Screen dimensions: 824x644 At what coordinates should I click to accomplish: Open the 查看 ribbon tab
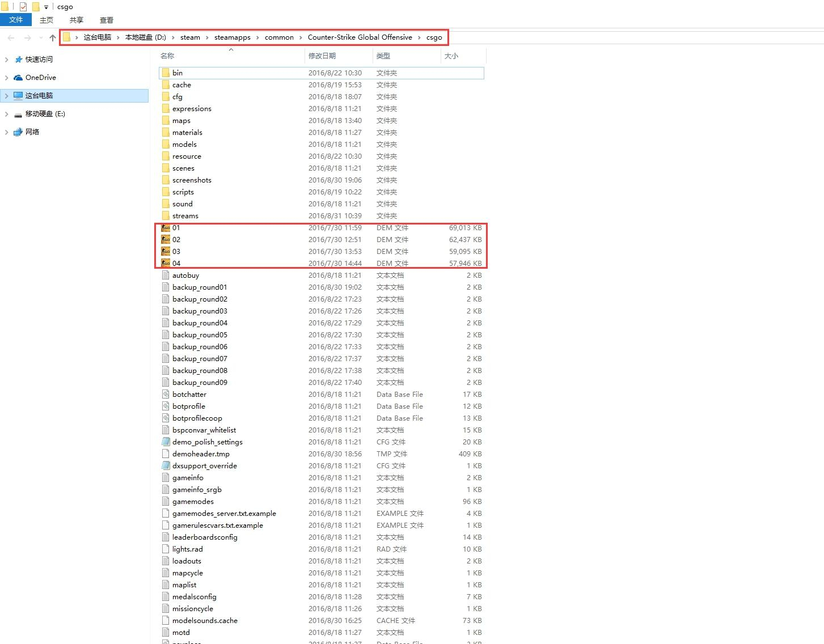coord(107,20)
